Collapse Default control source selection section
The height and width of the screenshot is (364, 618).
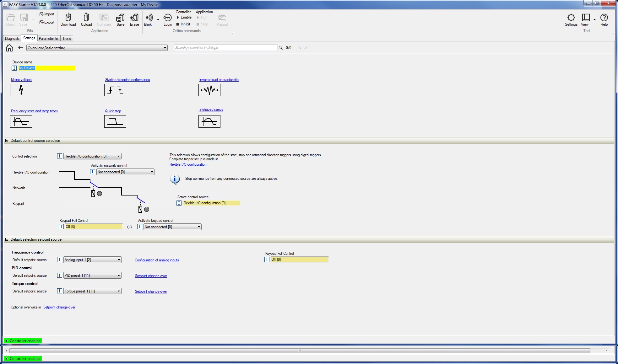7,141
